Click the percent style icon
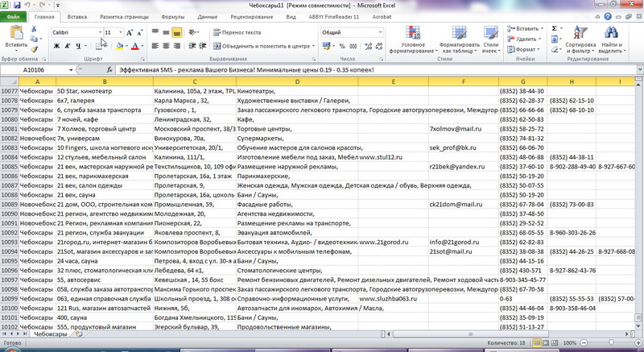Image resolution: width=644 pixels, height=352 pixels. coord(342,46)
